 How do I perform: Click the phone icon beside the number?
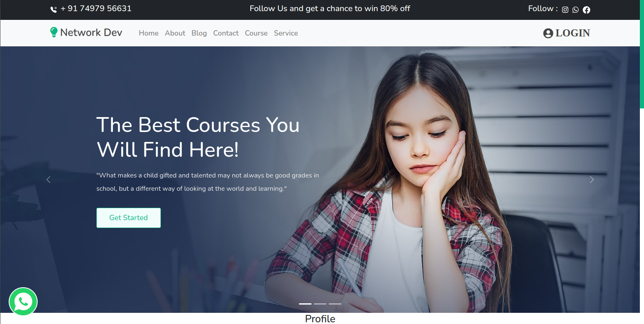pyautogui.click(x=53, y=9)
